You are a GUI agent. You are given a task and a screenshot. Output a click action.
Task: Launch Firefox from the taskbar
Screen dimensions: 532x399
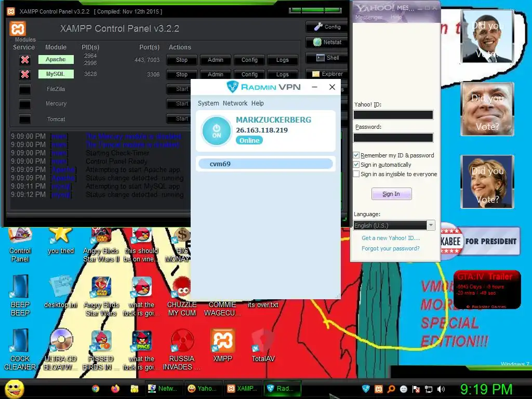click(115, 389)
